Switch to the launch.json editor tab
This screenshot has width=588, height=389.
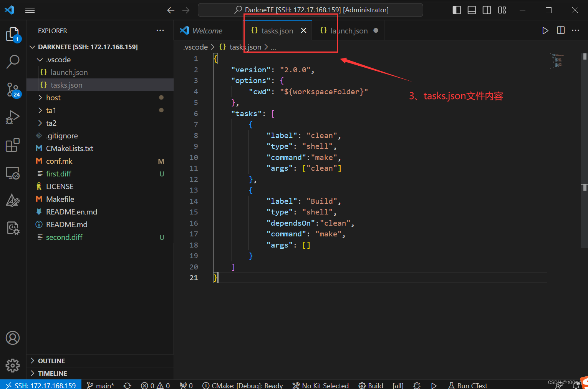point(349,30)
